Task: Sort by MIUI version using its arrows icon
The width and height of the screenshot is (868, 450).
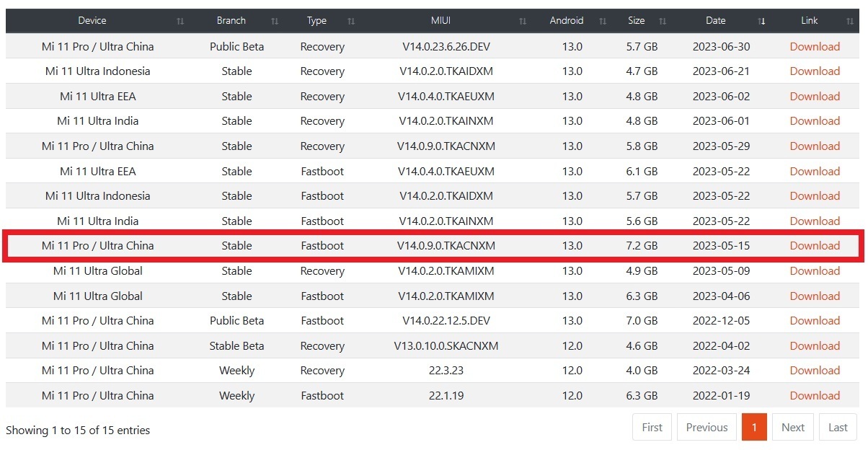Action: point(523,21)
